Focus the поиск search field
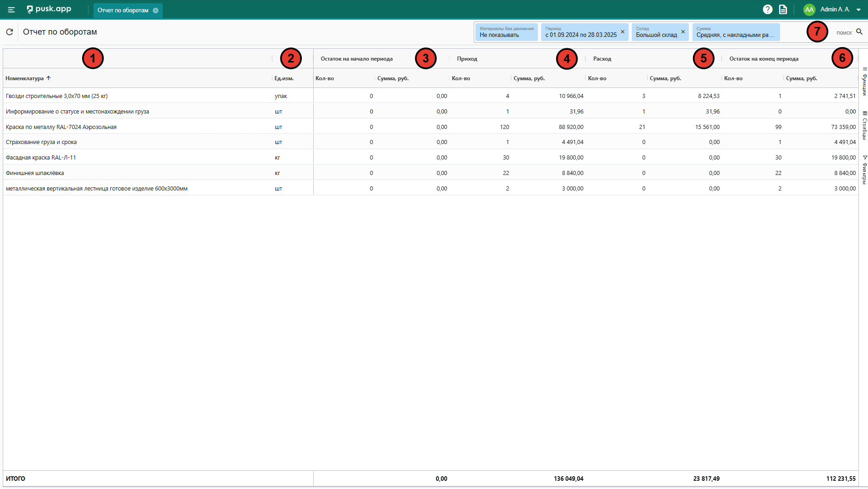The width and height of the screenshot is (868, 489). click(843, 32)
